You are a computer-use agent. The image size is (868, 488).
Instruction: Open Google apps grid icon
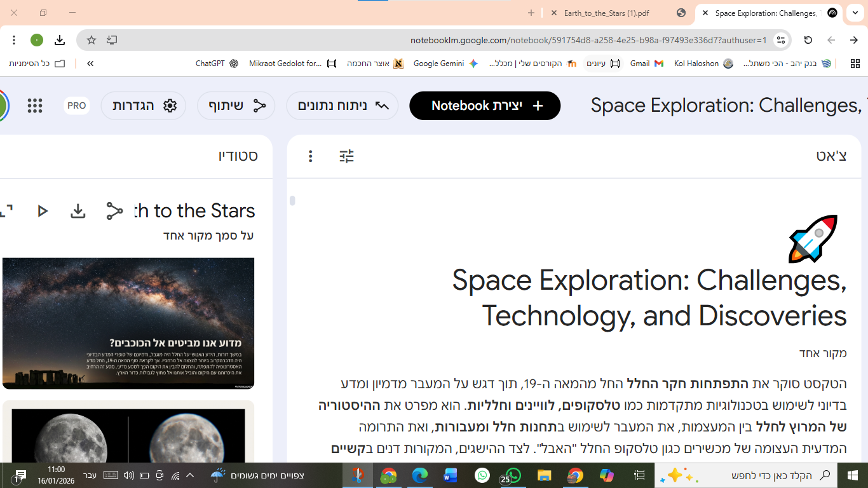[x=35, y=105]
